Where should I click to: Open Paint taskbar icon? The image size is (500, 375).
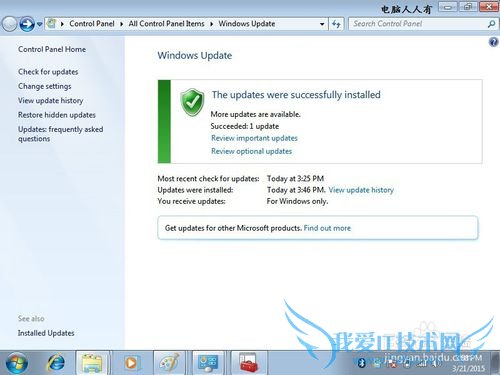pyautogui.click(x=170, y=363)
